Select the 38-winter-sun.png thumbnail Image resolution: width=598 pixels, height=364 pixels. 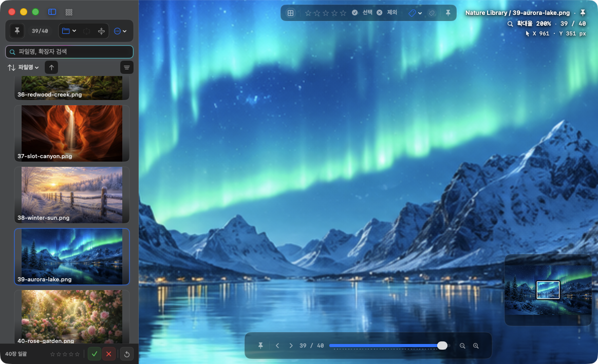72,195
